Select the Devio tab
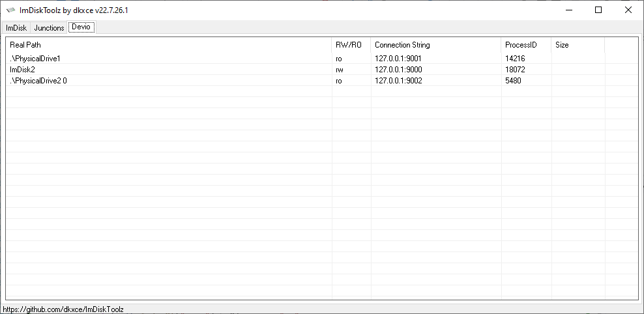 [81, 27]
